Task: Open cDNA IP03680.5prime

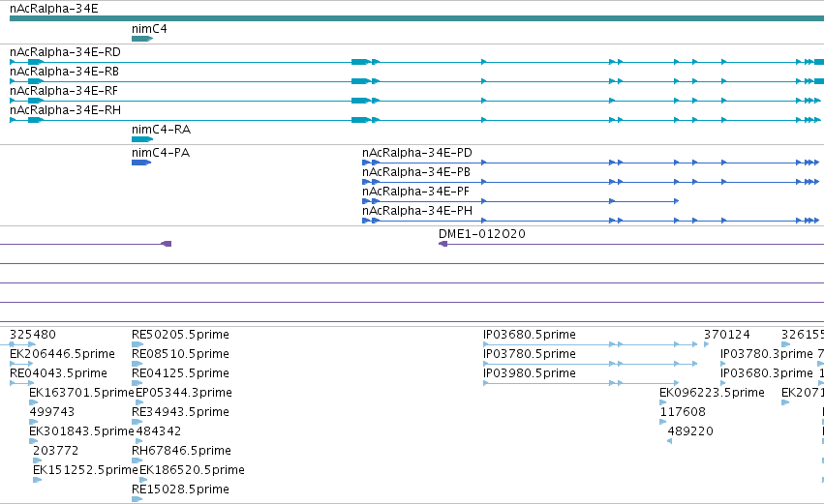Action: pos(530,335)
